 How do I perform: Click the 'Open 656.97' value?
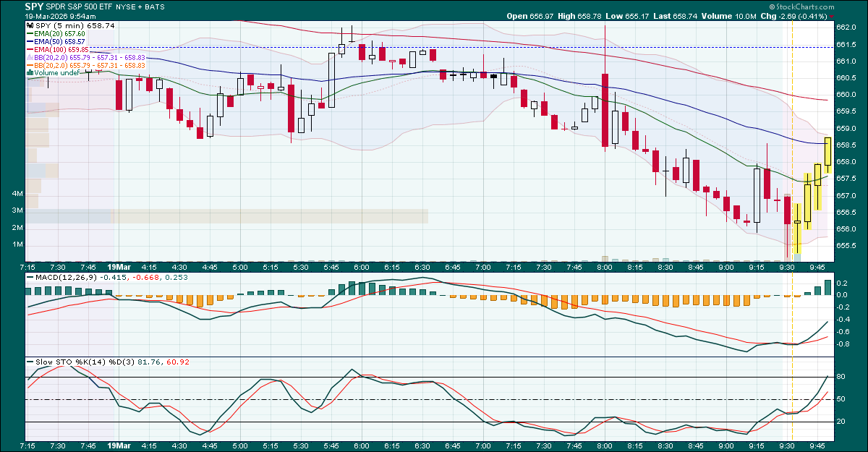click(530, 16)
